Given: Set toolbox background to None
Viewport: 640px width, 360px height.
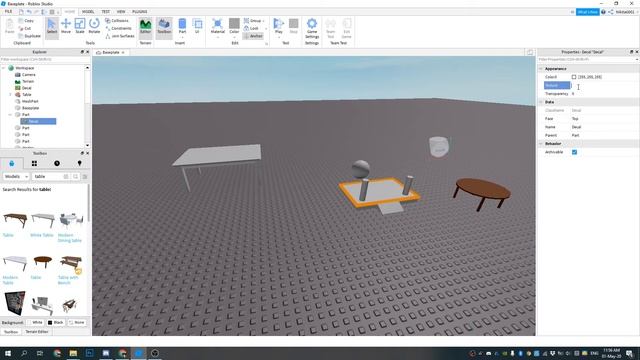Looking at the screenshot, I should (76, 322).
